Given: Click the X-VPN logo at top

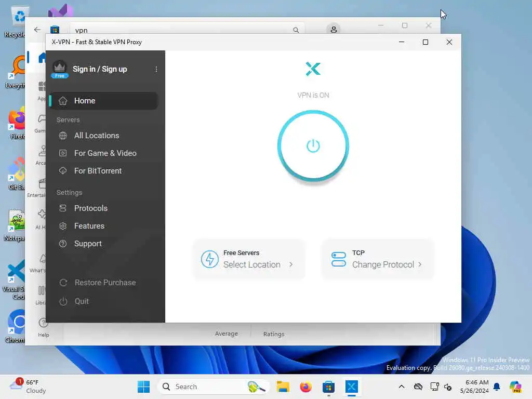Looking at the screenshot, I should 313,69.
